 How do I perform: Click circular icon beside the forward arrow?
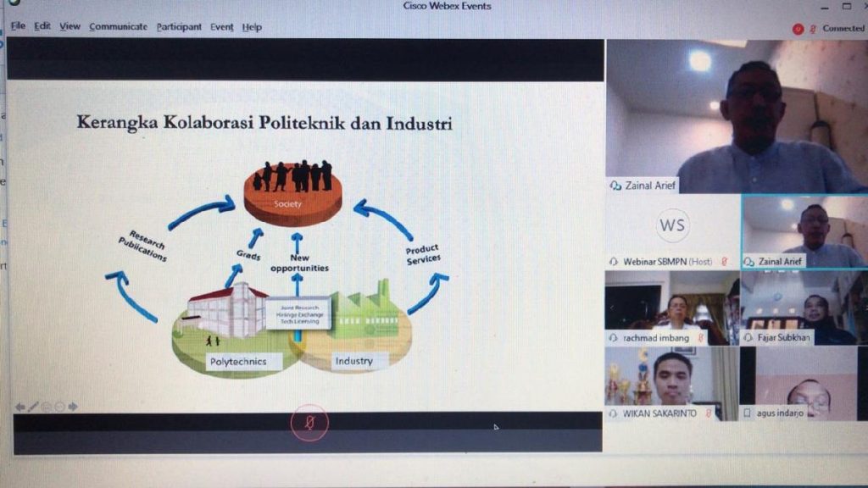pyautogui.click(x=60, y=407)
